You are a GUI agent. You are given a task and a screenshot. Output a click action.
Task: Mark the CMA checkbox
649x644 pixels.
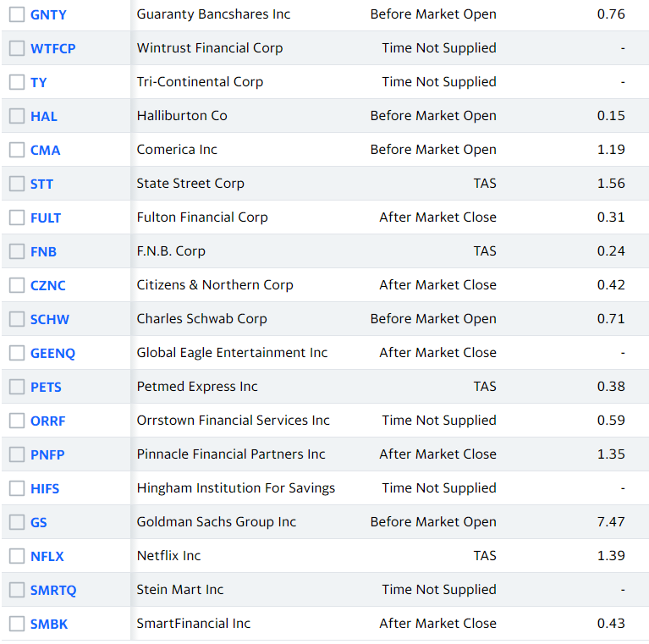[17, 150]
